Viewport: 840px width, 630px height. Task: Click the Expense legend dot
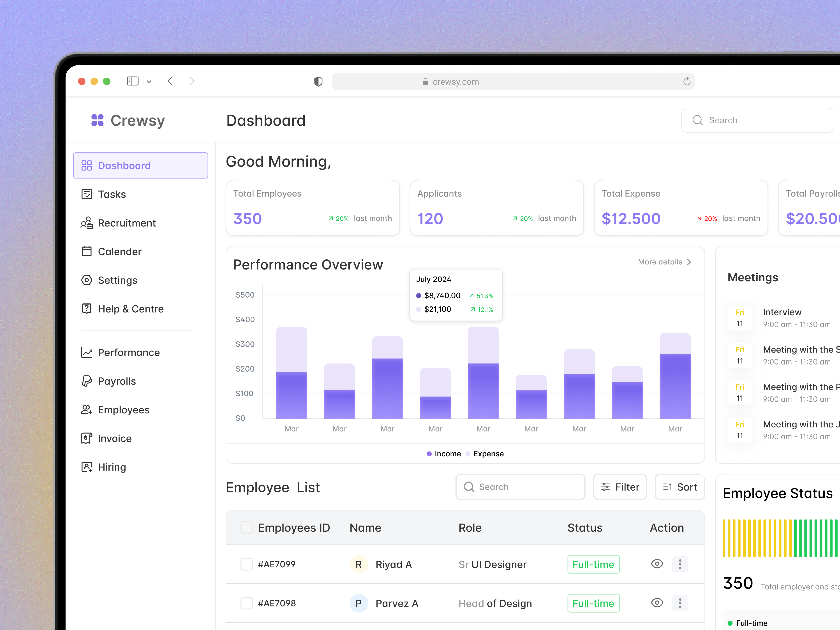468,454
